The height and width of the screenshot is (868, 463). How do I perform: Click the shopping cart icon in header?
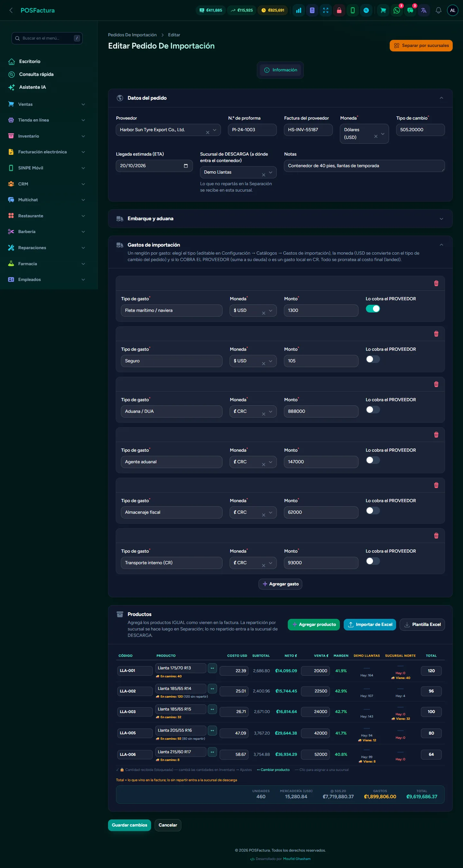coord(383,10)
